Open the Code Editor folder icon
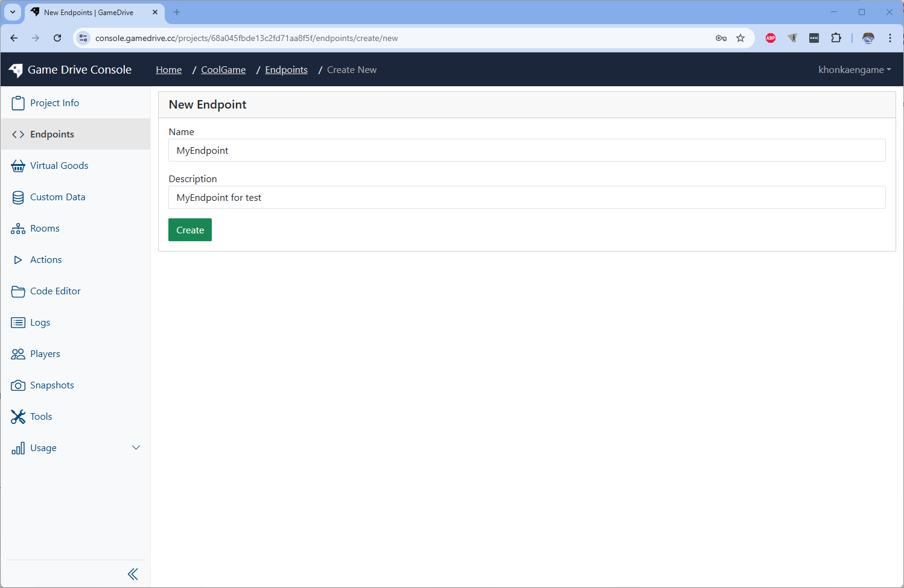The width and height of the screenshot is (904, 588). [x=18, y=291]
